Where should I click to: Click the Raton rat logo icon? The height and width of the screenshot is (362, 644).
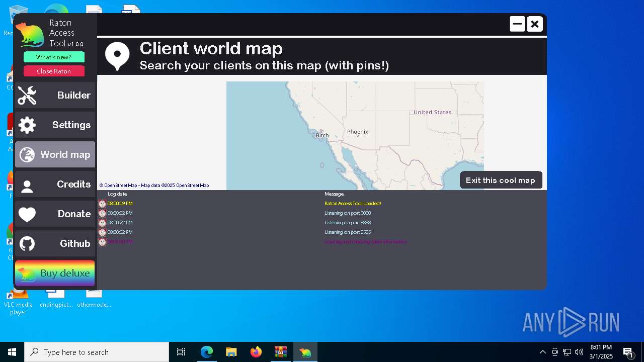tap(30, 35)
